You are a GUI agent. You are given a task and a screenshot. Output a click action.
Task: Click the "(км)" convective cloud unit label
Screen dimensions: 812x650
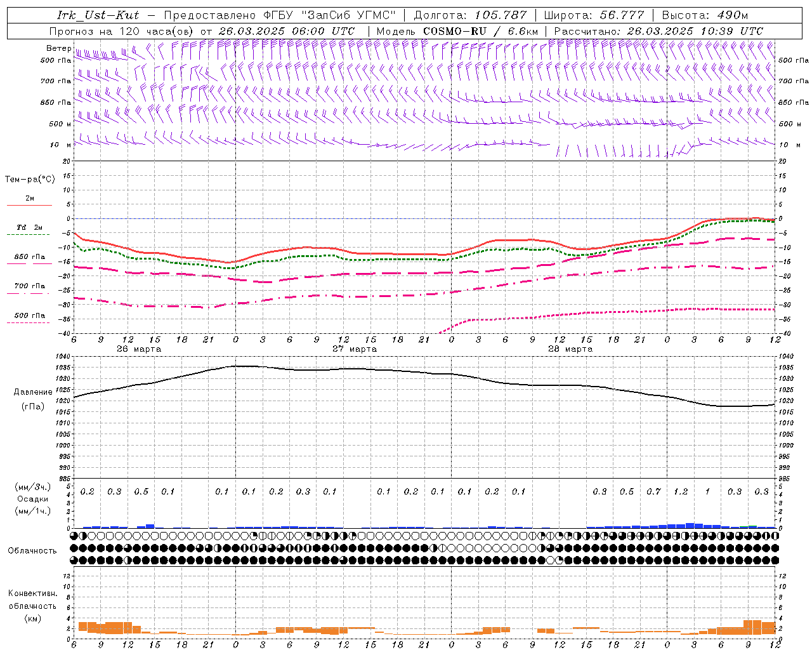[x=32, y=618]
